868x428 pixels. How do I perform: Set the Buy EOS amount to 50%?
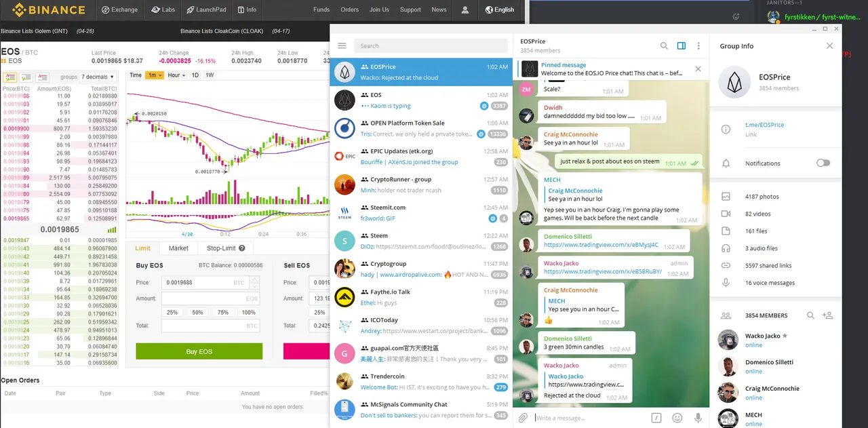point(197,313)
